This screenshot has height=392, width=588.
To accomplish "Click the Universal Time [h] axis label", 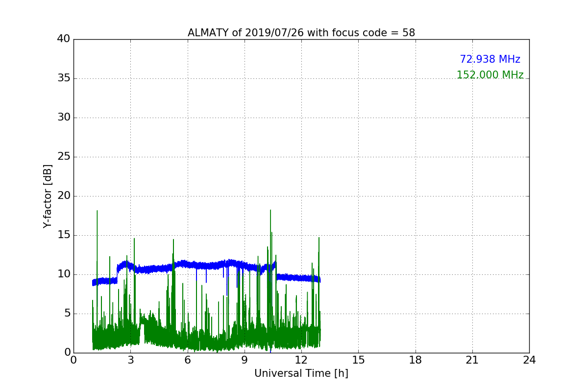I will point(301,373).
